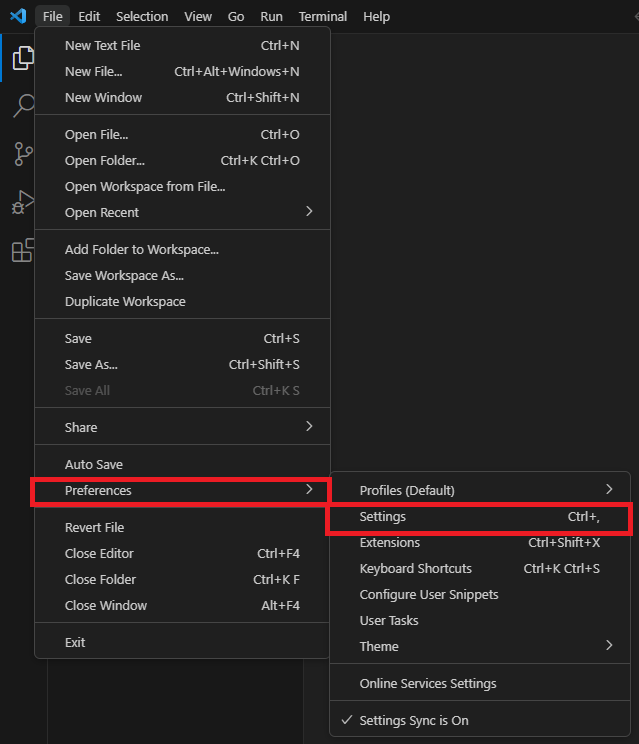Expand the Theme submenu
This screenshot has width=639, height=744.
click(480, 647)
